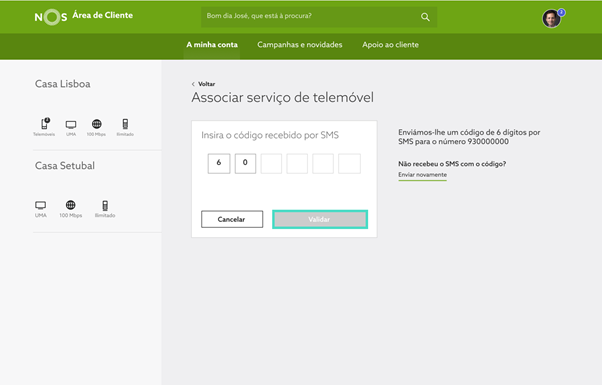Select the Casa Setubal account heading

[64, 165]
